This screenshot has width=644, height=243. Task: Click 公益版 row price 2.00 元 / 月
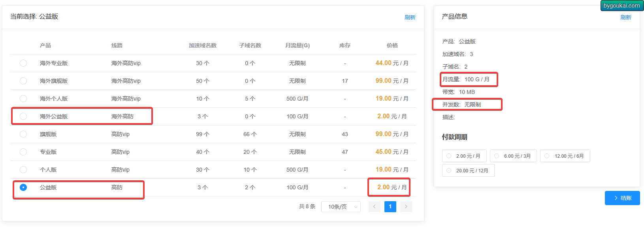392,187
